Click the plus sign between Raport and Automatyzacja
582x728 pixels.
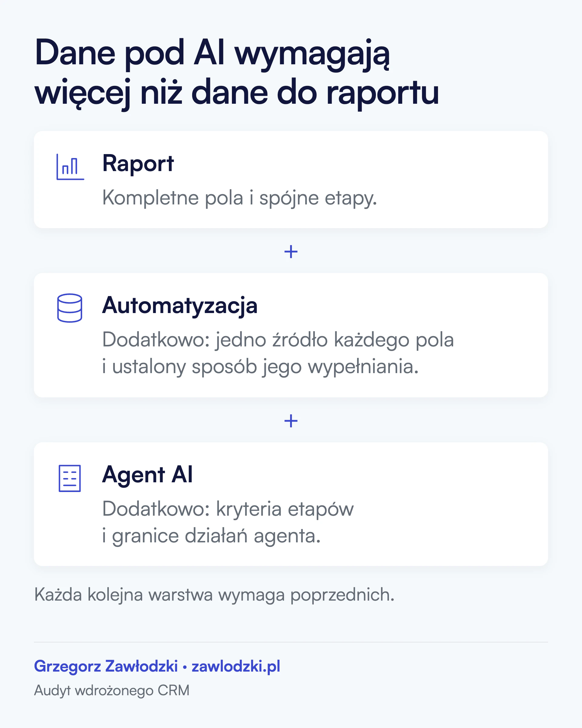tap(291, 252)
